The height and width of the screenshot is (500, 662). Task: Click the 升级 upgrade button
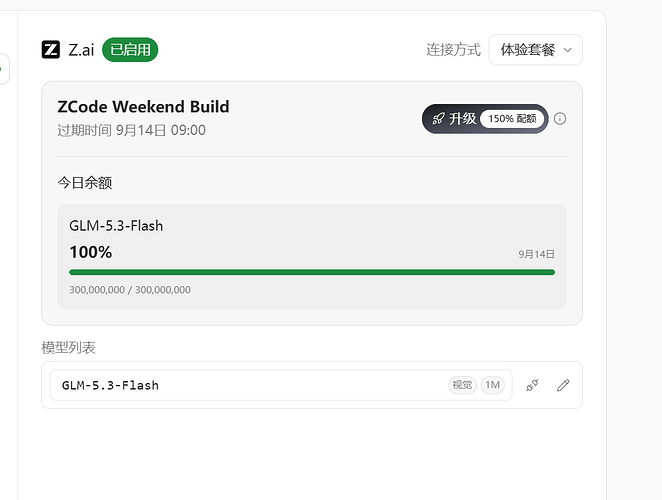[485, 119]
